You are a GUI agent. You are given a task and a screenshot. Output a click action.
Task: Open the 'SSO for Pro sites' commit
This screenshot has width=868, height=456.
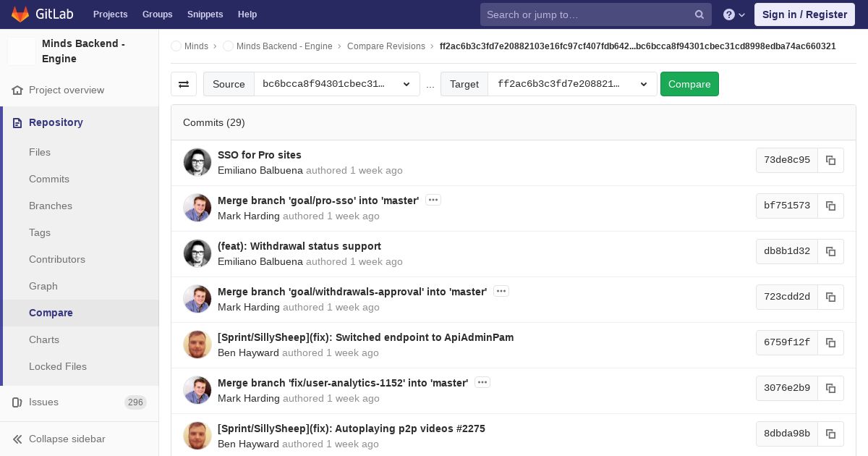pyautogui.click(x=260, y=155)
